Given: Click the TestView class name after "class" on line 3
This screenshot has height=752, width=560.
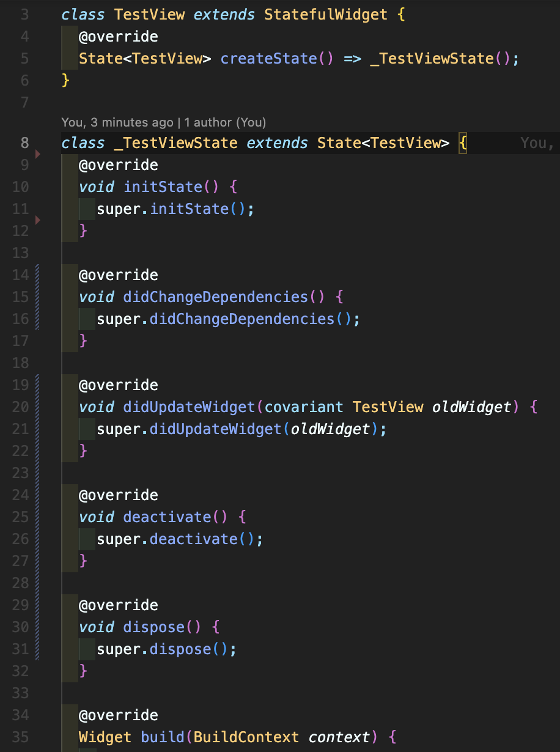Looking at the screenshot, I should [x=149, y=15].
